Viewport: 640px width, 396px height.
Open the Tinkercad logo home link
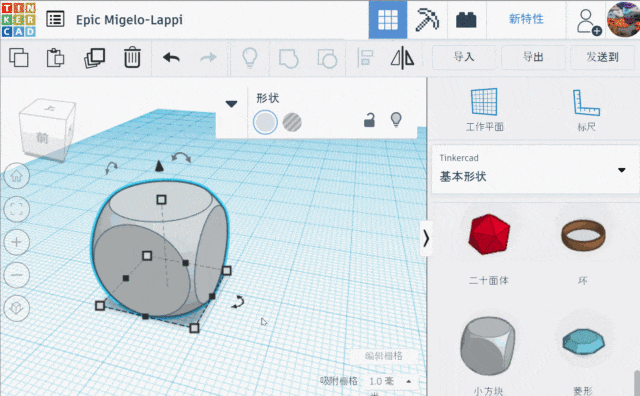coord(19,19)
